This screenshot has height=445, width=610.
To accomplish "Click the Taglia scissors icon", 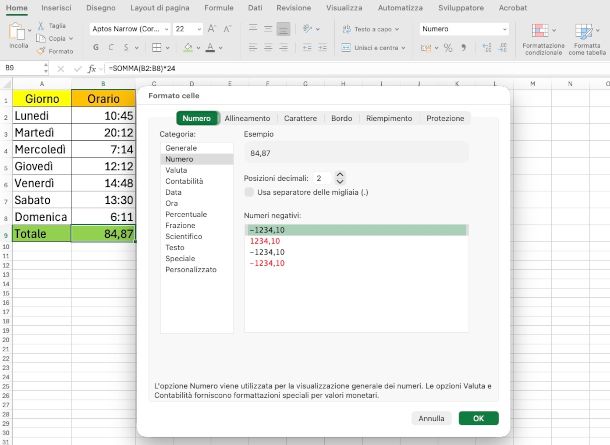I will point(41,26).
